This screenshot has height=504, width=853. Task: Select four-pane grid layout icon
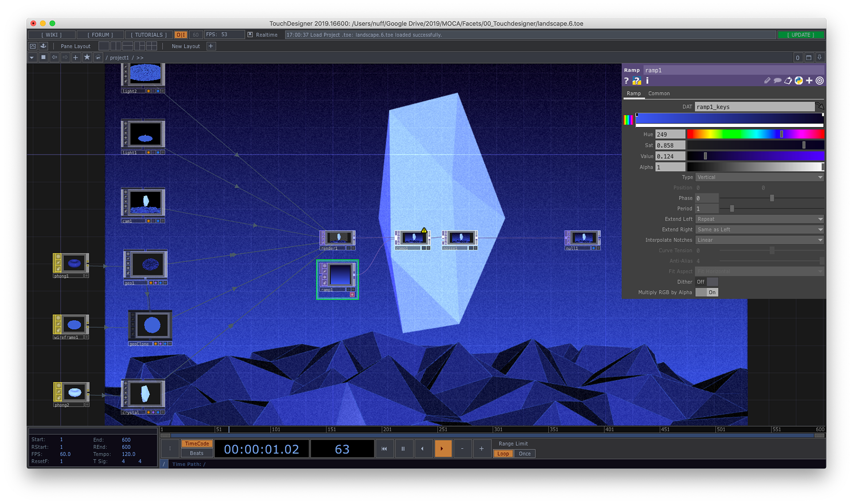point(151,46)
